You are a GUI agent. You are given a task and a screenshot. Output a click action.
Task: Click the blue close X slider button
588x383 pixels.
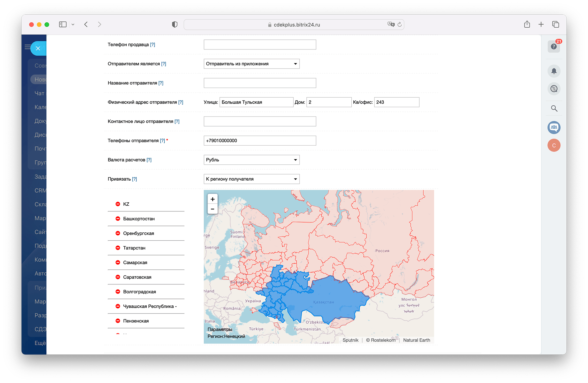coord(38,49)
